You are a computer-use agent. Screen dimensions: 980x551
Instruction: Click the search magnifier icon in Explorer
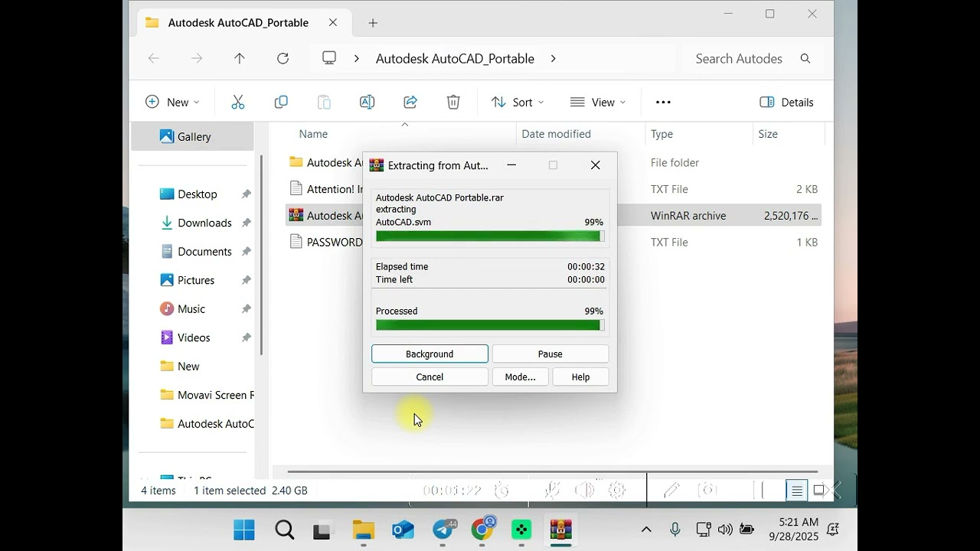(805, 58)
